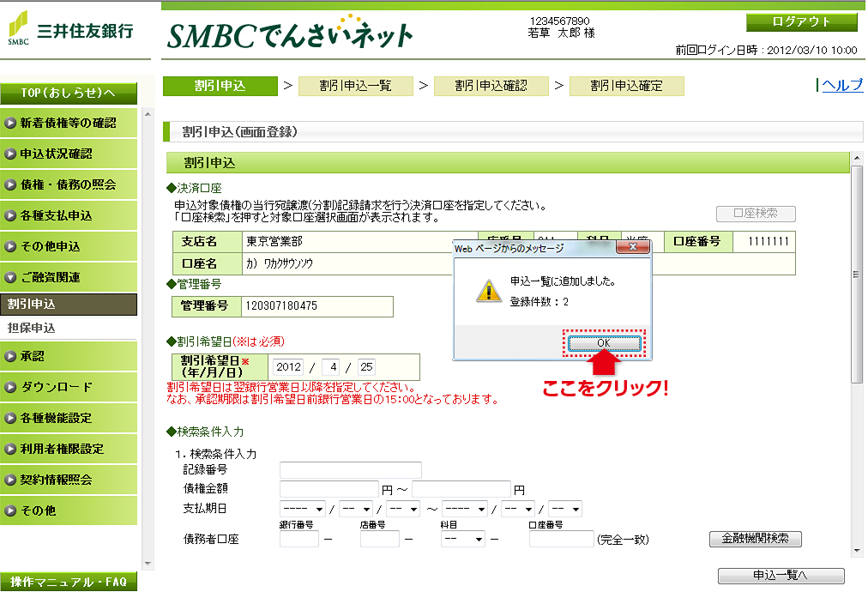Click the 債権金額 maximum amount field

pyautogui.click(x=461, y=489)
